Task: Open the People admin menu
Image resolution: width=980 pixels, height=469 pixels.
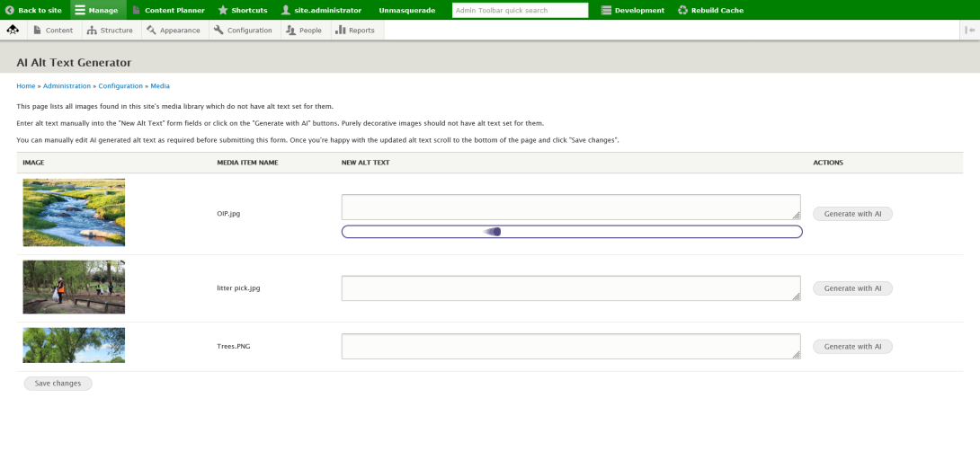Action: pyautogui.click(x=304, y=30)
